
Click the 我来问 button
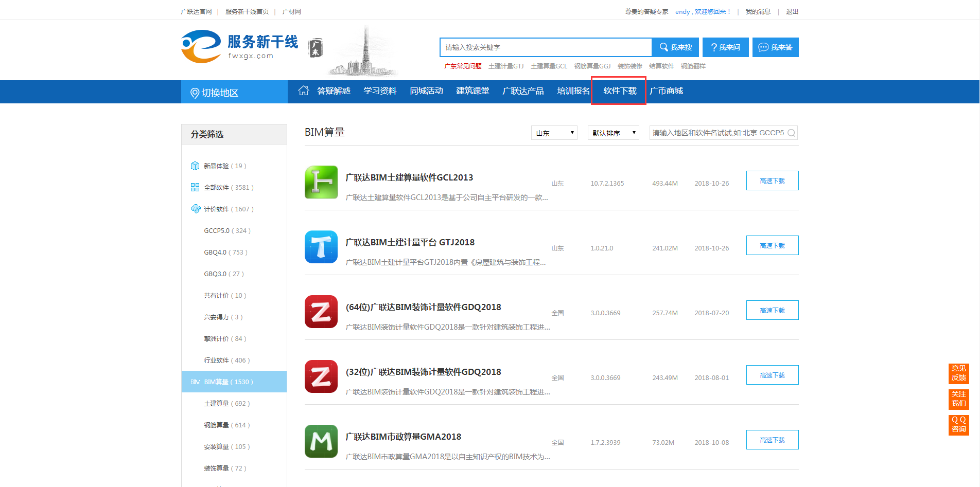point(726,47)
